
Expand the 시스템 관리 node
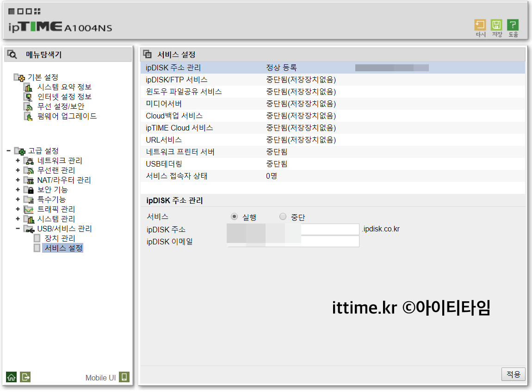pyautogui.click(x=18, y=219)
